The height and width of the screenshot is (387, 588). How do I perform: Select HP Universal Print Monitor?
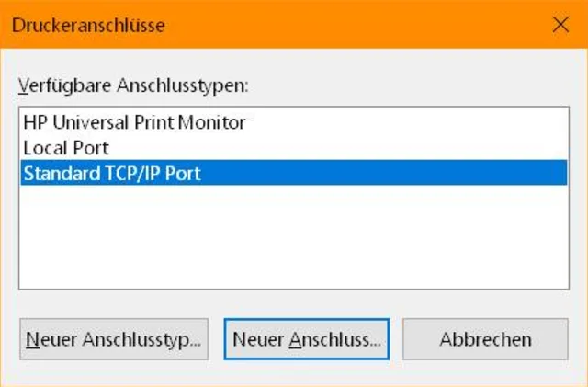[134, 121]
